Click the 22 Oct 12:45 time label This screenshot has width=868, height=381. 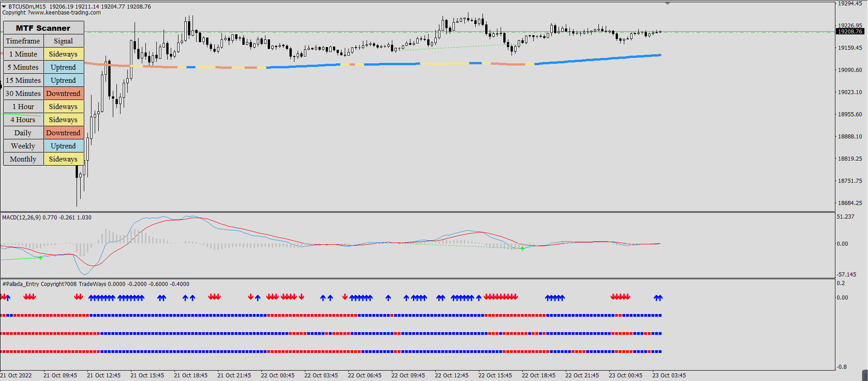452,376
